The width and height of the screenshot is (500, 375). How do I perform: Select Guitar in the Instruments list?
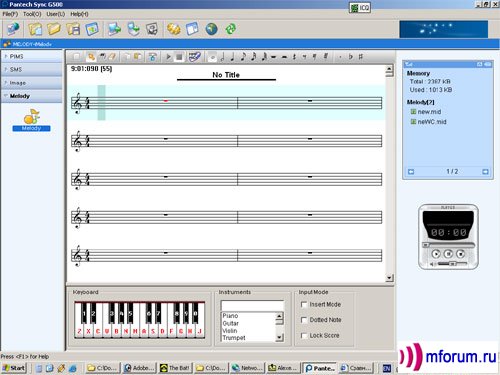[x=230, y=323]
